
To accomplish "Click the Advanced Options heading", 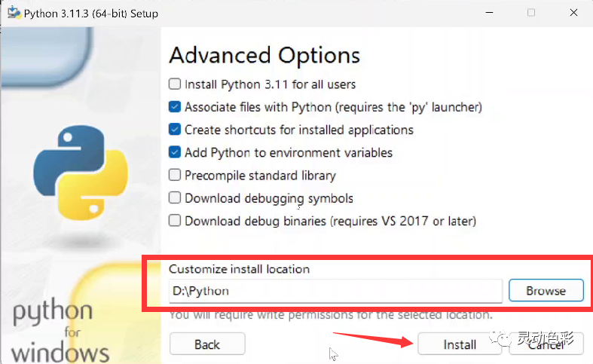I will (264, 56).
